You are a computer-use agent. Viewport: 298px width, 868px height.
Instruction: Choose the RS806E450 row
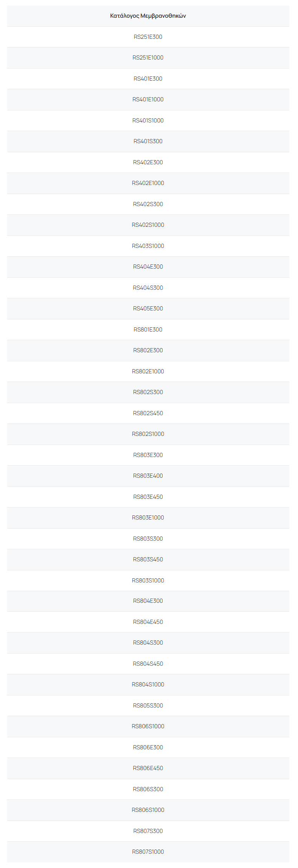click(x=148, y=768)
